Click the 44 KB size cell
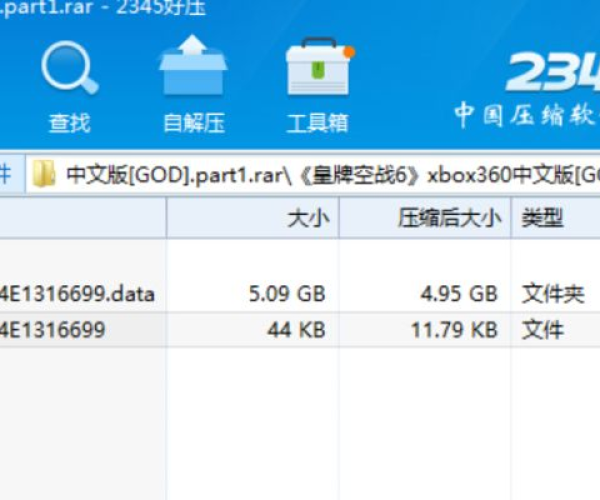Viewport: 600px width, 500px height. point(296,330)
